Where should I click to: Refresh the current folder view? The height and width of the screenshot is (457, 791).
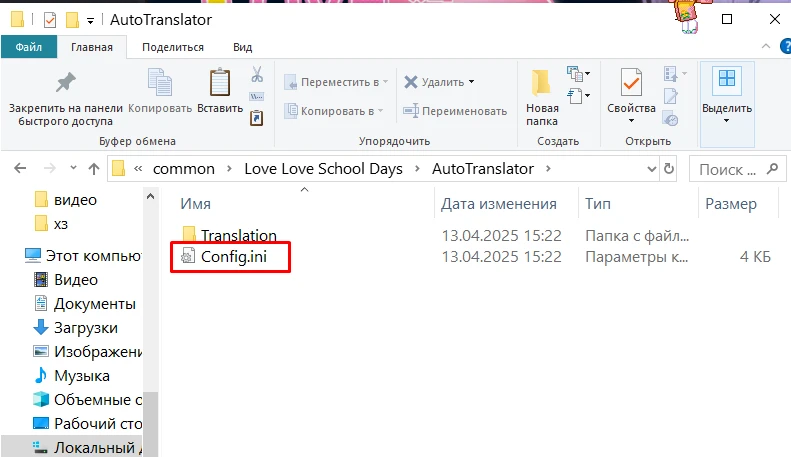[669, 168]
